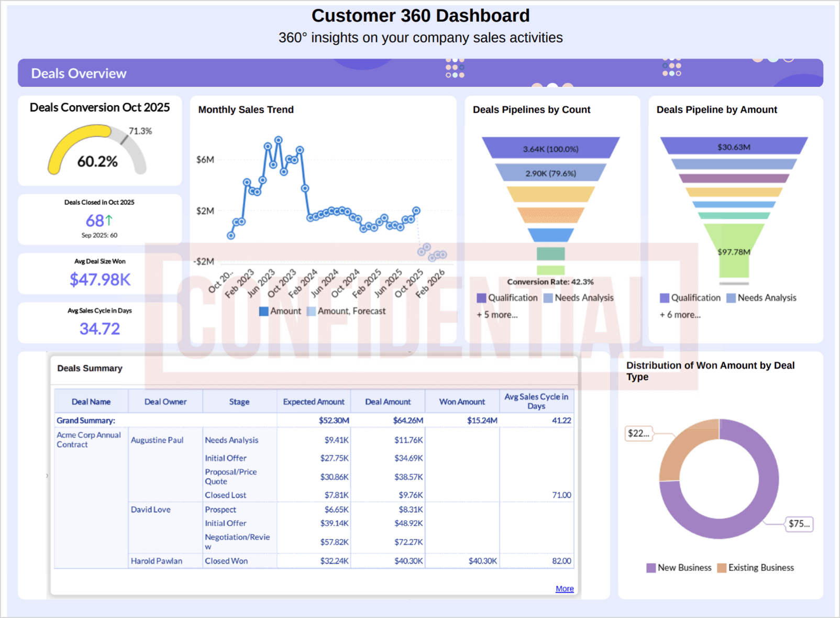Click the green up-arrow beside 68

pos(109,220)
